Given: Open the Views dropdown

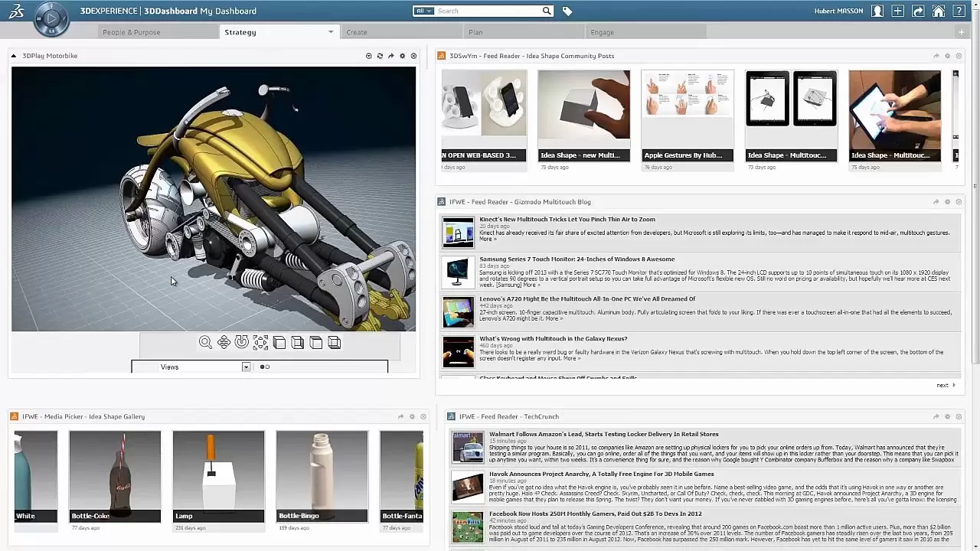Looking at the screenshot, I should coord(246,367).
